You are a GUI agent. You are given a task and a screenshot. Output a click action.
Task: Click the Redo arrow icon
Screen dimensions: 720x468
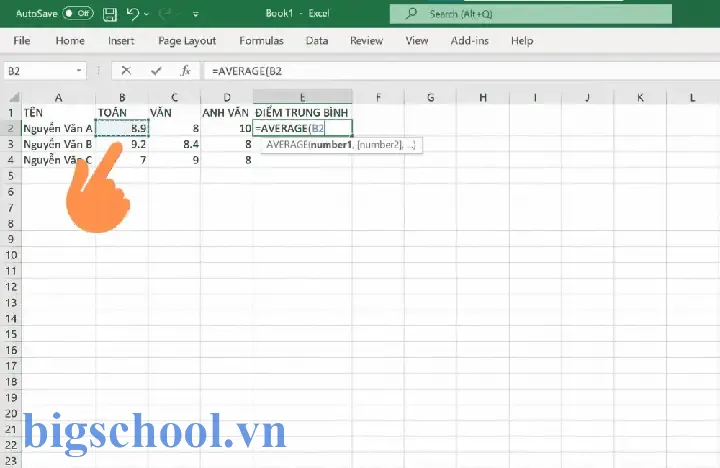tap(164, 14)
